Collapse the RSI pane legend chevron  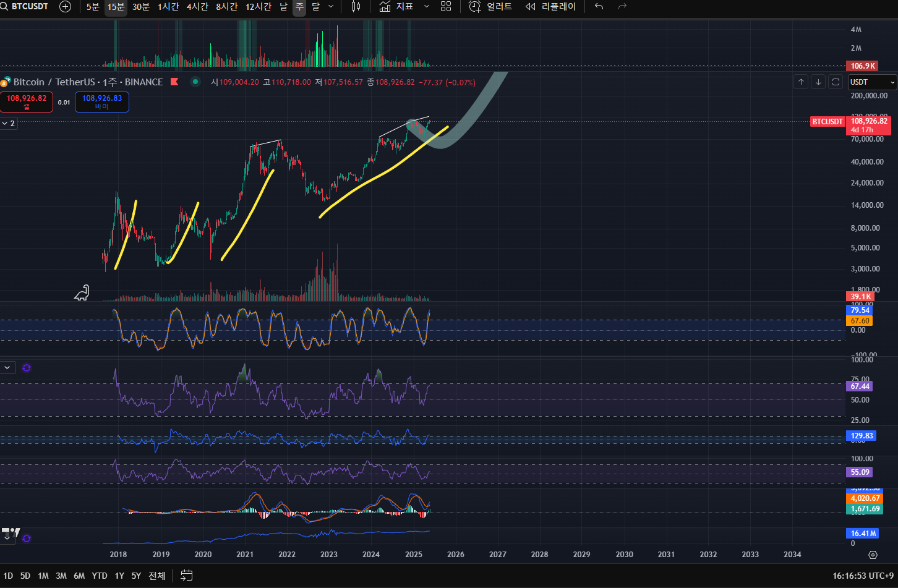pyautogui.click(x=7, y=367)
